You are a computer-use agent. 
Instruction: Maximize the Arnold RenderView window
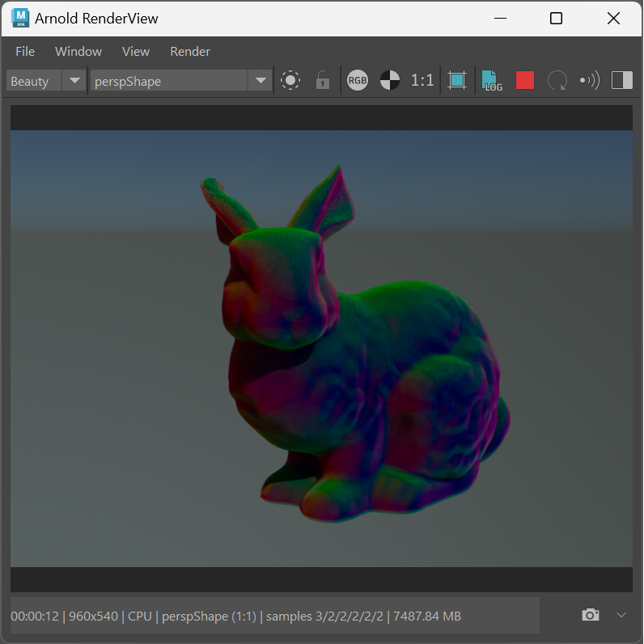[556, 18]
